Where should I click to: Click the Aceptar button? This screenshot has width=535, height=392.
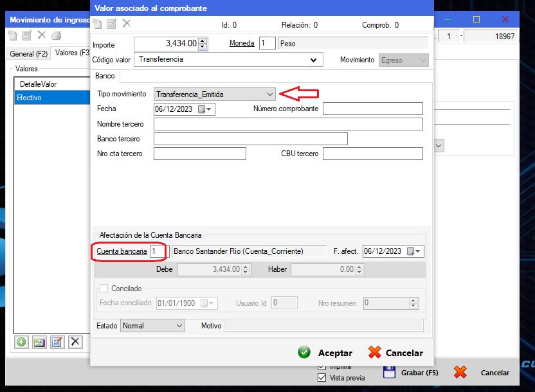(325, 353)
